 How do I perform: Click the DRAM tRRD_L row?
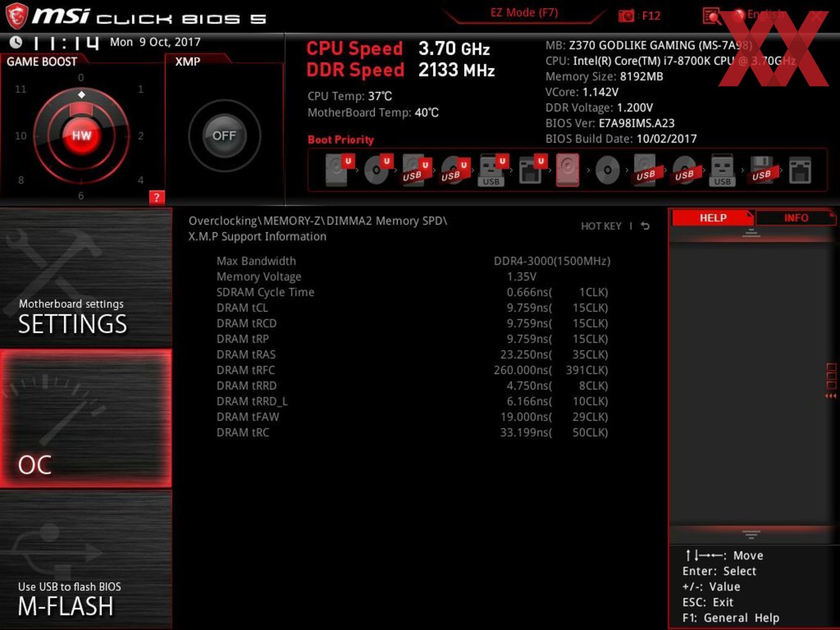pyautogui.click(x=413, y=401)
